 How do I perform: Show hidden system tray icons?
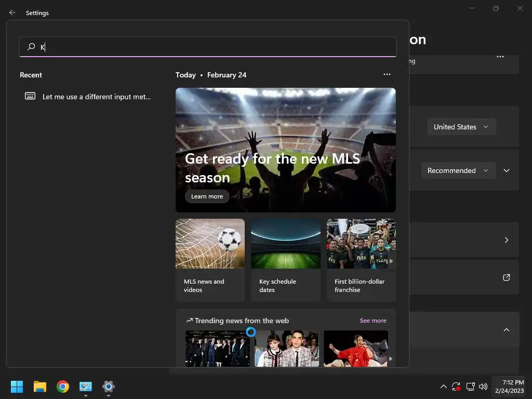pyautogui.click(x=444, y=387)
